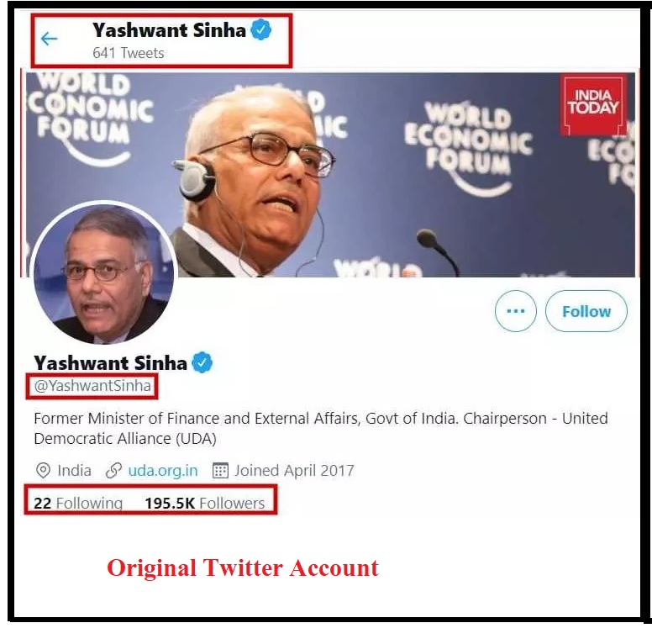Click the calendar icon beside the join date
This screenshot has width=652, height=644.
[x=220, y=471]
